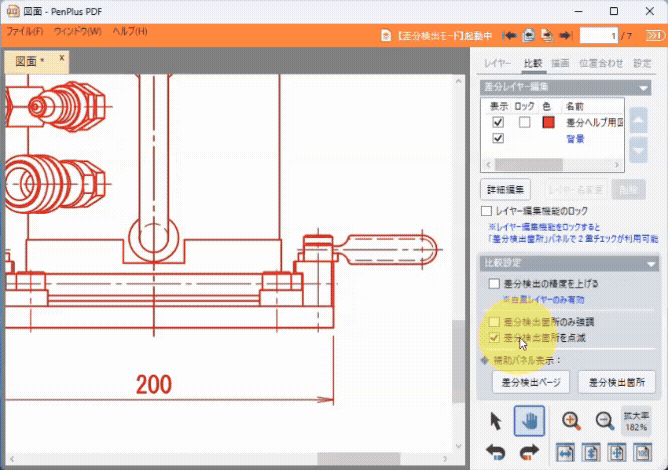Image resolution: width=668 pixels, height=470 pixels.
Task: Activate the hand pan tool
Action: pos(529,422)
